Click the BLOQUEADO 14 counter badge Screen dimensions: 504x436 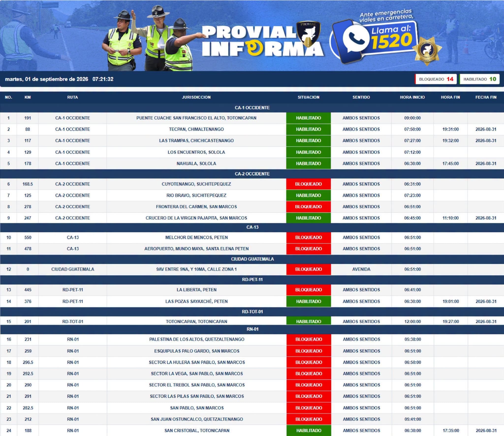coord(436,79)
